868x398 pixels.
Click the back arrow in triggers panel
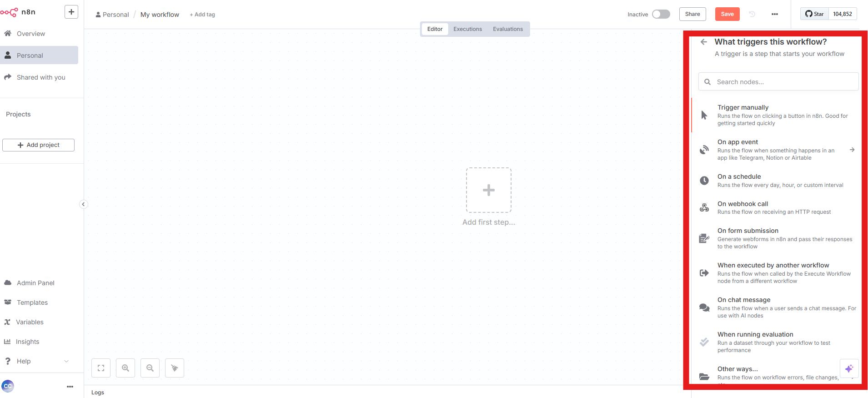click(x=704, y=42)
